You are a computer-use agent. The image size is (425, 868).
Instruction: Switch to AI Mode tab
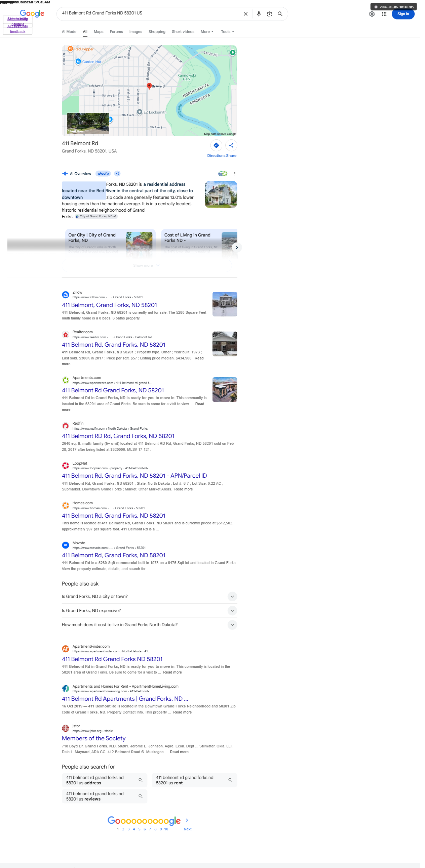[69, 32]
